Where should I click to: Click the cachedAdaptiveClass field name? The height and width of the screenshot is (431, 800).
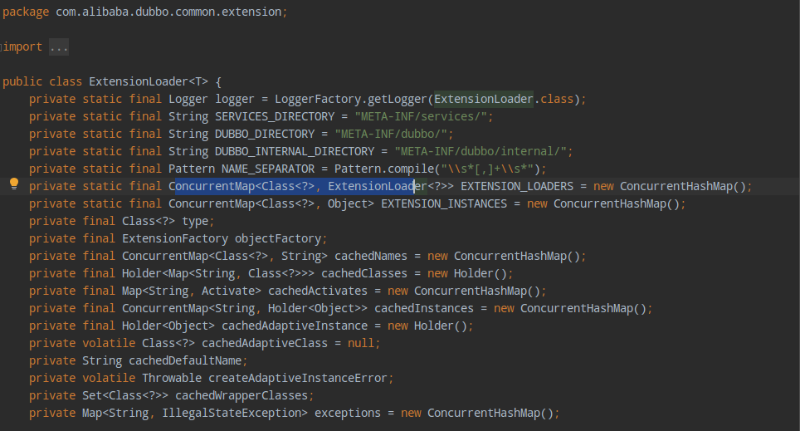click(265, 343)
